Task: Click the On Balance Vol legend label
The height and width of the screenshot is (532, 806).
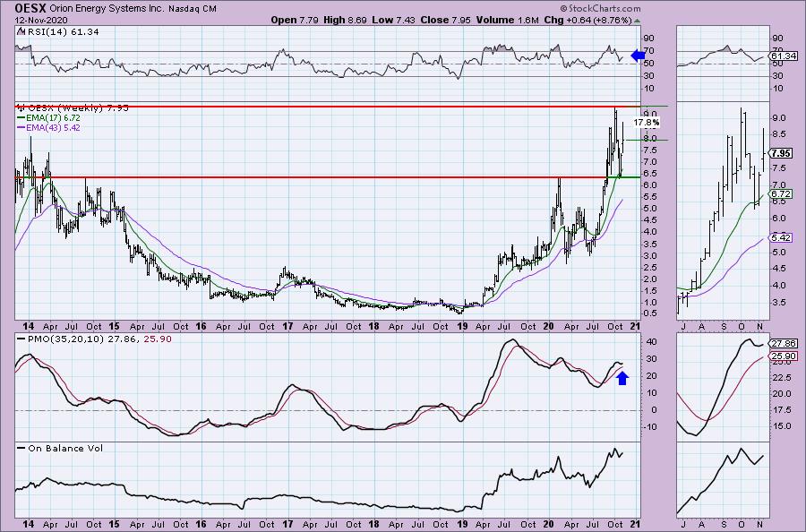Action: coord(60,448)
